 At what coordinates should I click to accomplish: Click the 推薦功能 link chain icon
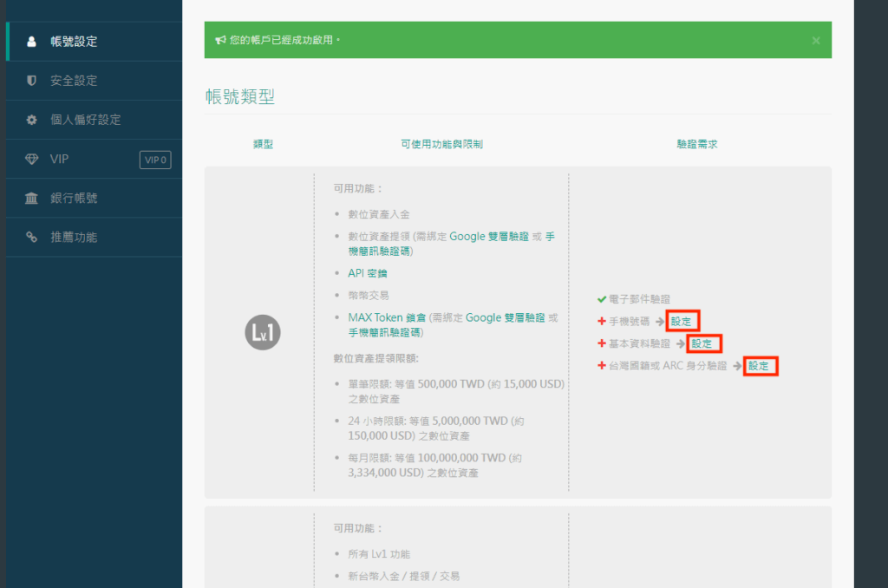[x=32, y=237]
